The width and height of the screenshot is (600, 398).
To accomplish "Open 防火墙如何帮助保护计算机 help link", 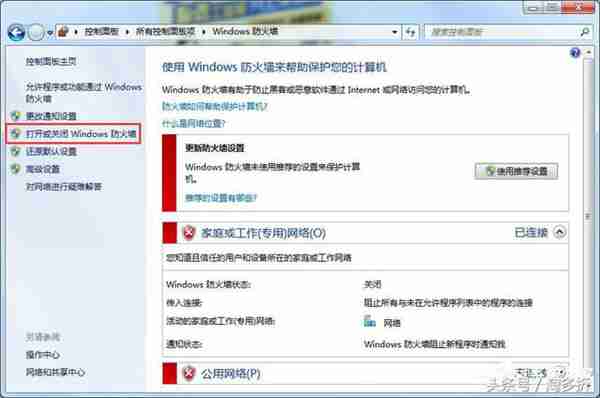I will [215, 106].
